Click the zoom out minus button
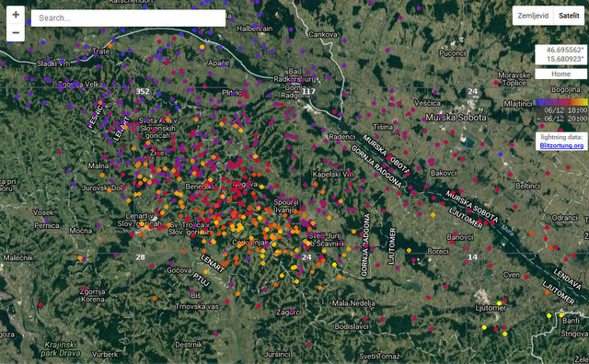Viewport: 589px width, 364px height. (16, 33)
